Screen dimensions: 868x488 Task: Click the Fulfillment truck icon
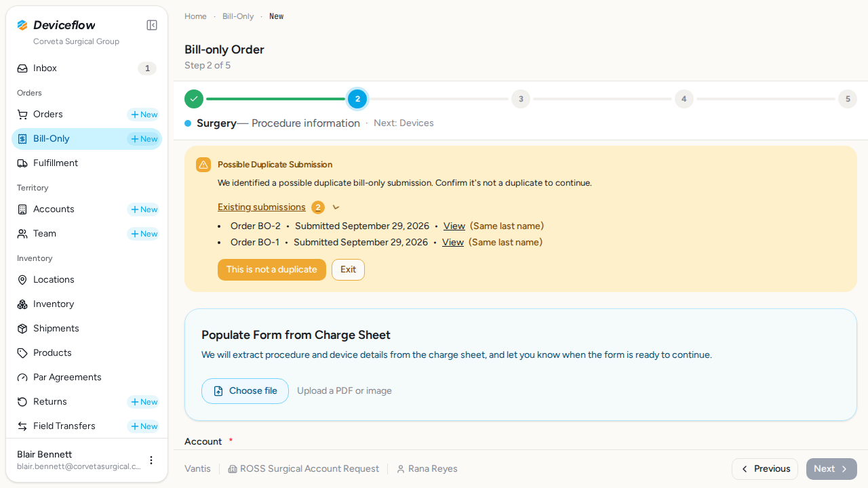[22, 163]
